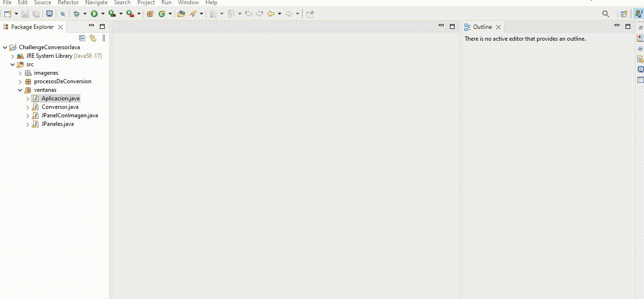Open the Window menu
Viewport: 644px width, 299px height.
click(x=188, y=2)
